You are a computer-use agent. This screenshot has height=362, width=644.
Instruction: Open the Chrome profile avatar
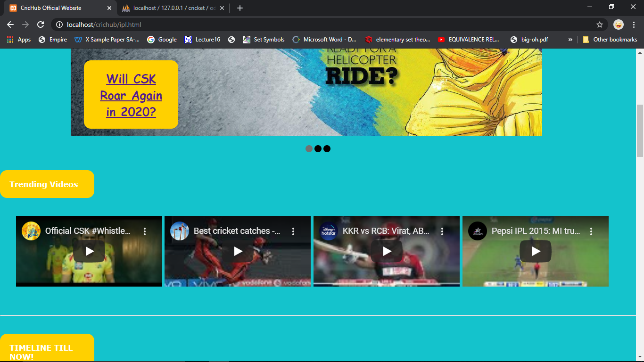pyautogui.click(x=619, y=25)
